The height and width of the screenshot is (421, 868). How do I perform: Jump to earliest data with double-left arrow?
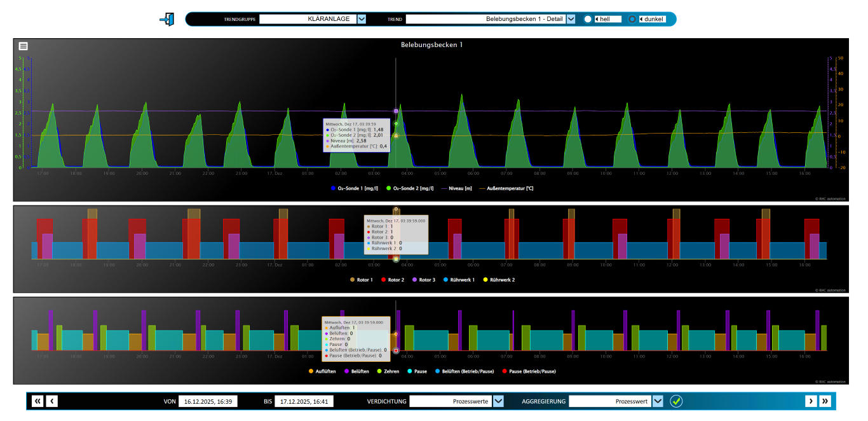click(x=37, y=401)
